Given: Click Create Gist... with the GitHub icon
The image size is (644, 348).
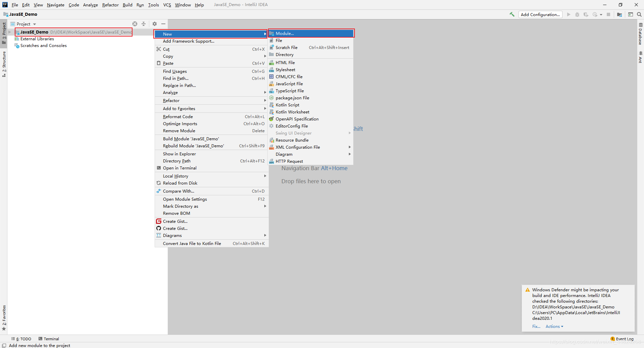Looking at the screenshot, I should [x=212, y=229].
